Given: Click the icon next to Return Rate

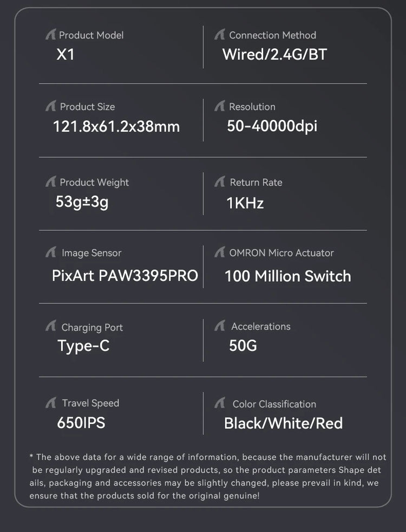Looking at the screenshot, I should 219,183.
